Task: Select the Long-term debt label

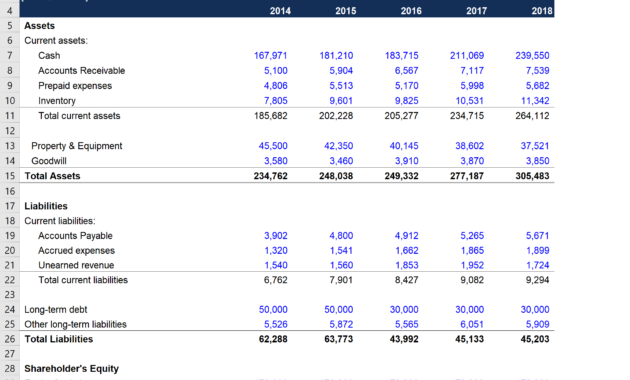Action: click(x=55, y=310)
